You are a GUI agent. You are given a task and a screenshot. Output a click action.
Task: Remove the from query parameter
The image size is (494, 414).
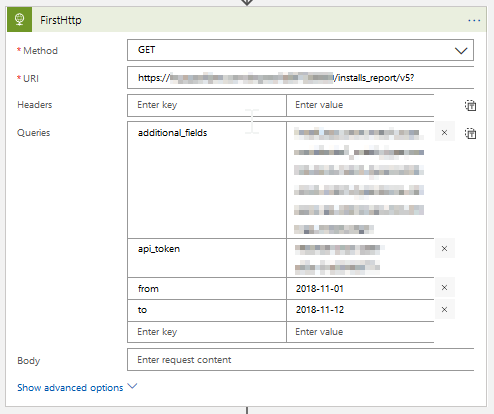point(444,287)
